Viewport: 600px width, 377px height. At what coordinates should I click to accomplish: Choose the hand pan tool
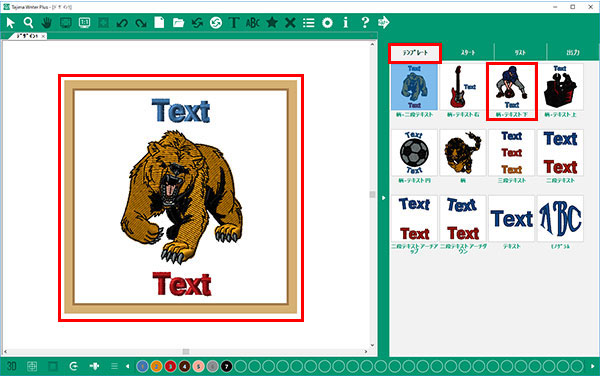(x=47, y=23)
